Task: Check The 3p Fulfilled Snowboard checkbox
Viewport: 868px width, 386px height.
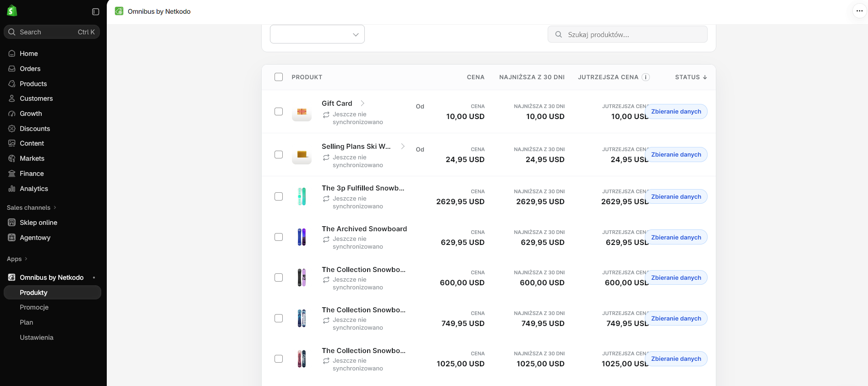Action: tap(279, 196)
